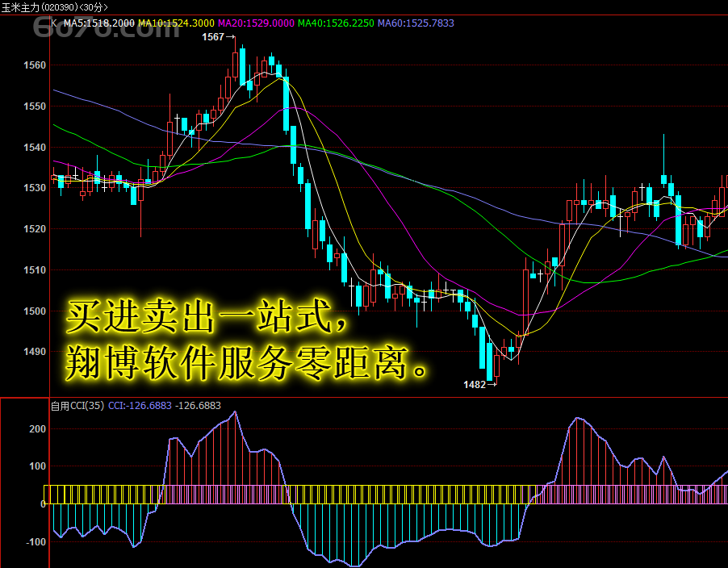Click the 1530 price axis label

35,188
